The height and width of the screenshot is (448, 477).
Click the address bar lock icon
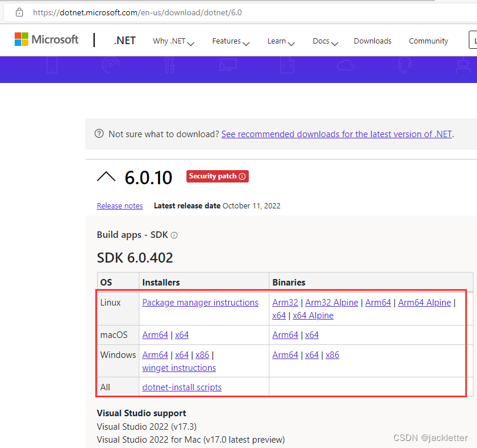pyautogui.click(x=19, y=12)
